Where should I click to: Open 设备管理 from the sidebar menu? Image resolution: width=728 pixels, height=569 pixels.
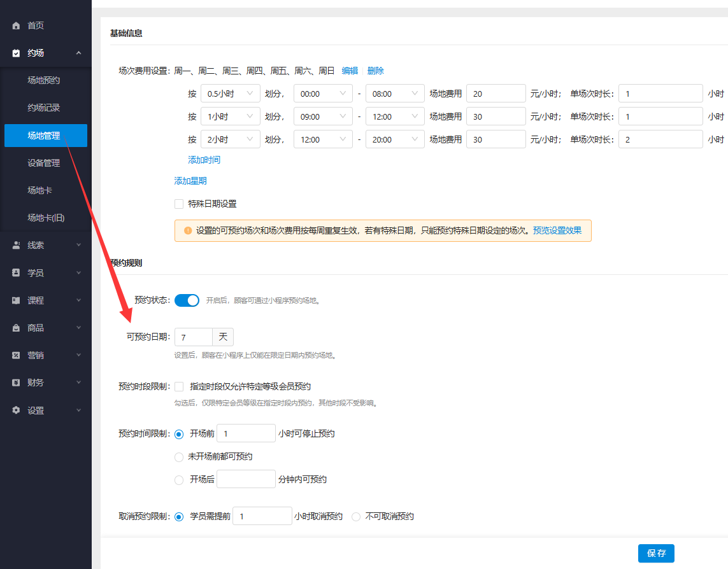click(x=46, y=162)
